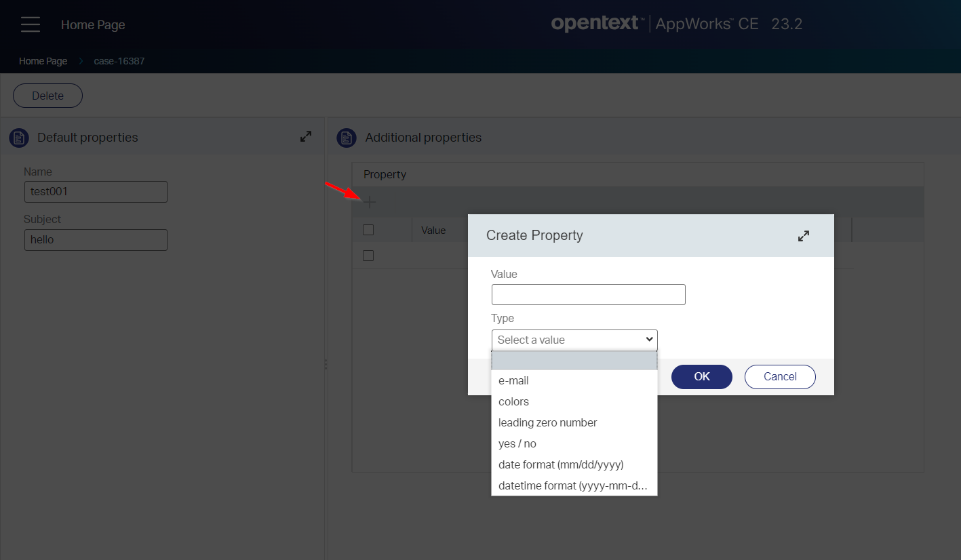Click the Default properties document icon
The image size is (961, 560).
click(19, 138)
